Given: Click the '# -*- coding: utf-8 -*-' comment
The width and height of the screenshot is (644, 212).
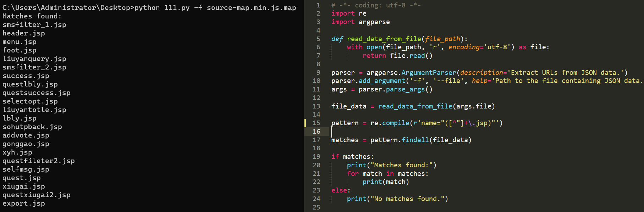Looking at the screenshot, I should tap(376, 5).
